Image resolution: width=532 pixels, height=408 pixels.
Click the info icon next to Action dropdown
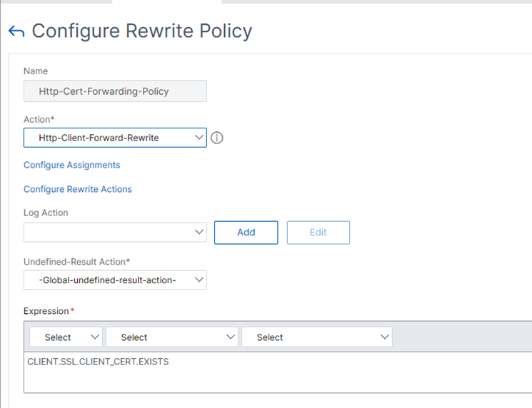tap(217, 138)
